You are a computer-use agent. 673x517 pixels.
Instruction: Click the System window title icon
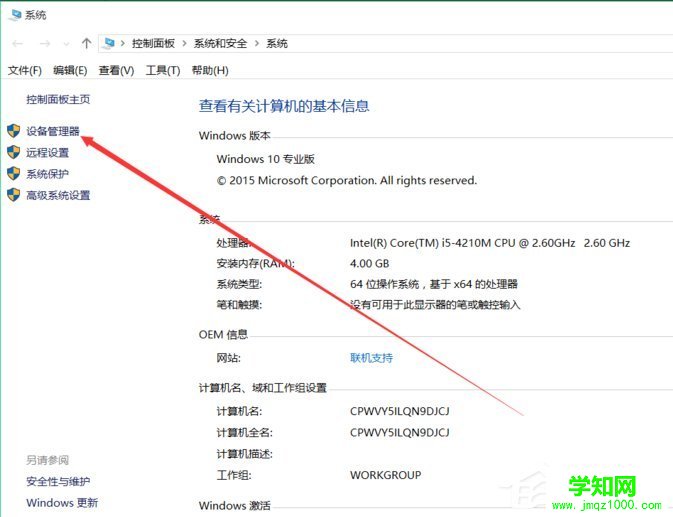pos(15,15)
